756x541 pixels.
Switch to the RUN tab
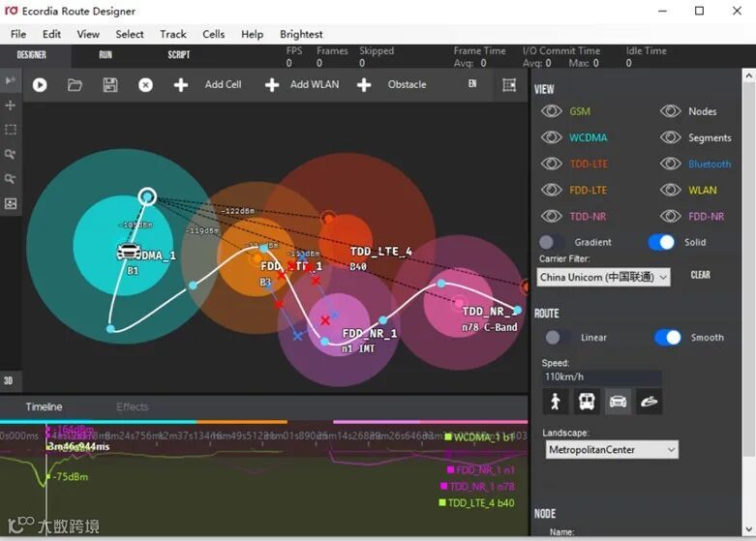click(x=106, y=55)
